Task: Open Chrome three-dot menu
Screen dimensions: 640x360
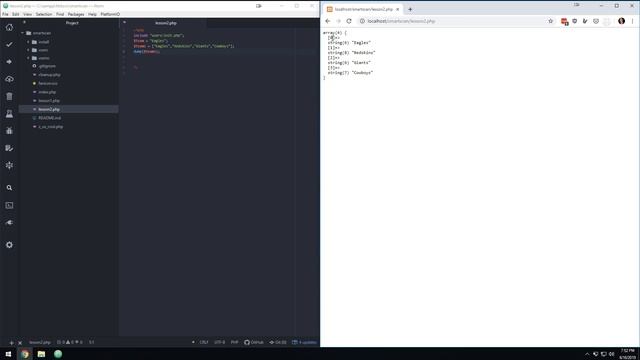Action: click(x=633, y=21)
